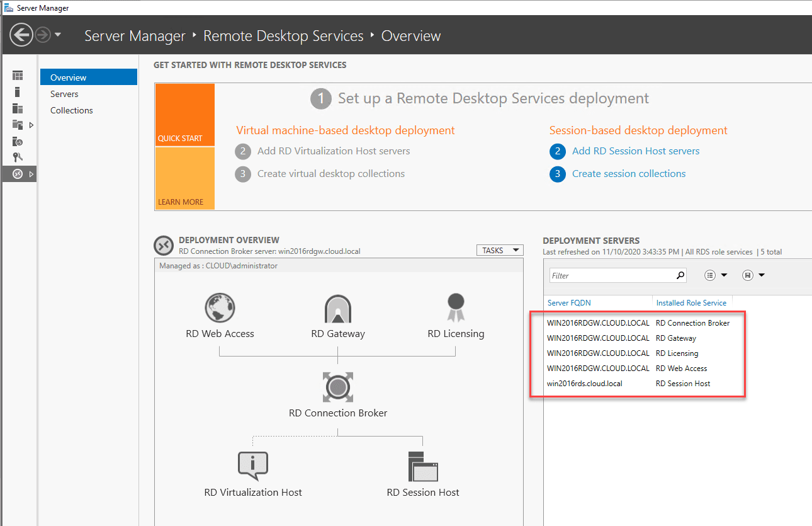This screenshot has height=526, width=812.
Task: Switch to the Servers page
Action: (64, 94)
